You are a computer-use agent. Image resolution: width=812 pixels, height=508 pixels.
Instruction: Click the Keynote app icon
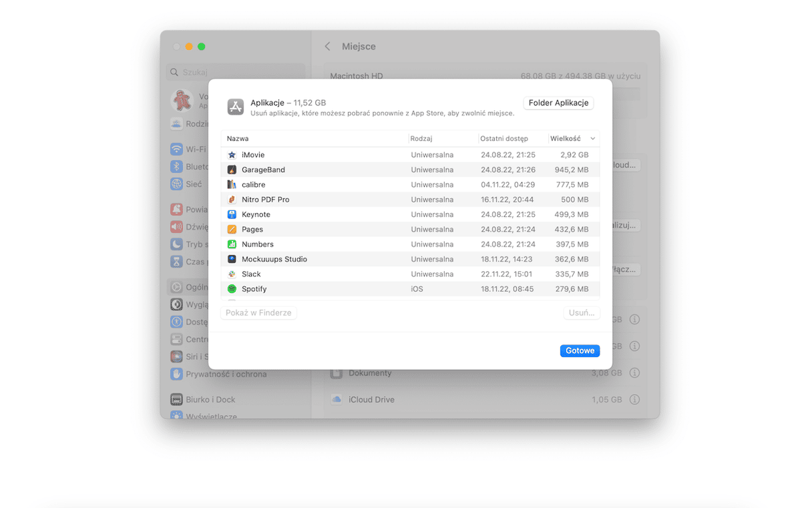coord(232,214)
